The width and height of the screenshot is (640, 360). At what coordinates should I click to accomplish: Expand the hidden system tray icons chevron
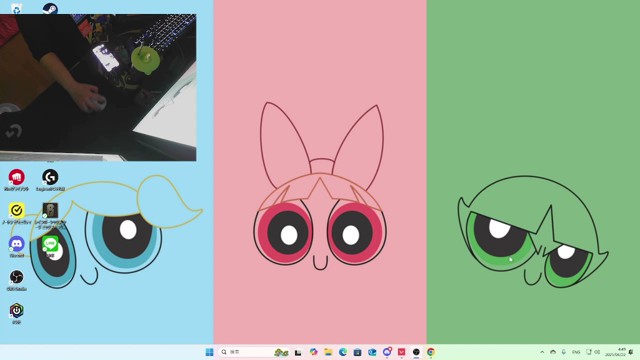(x=542, y=352)
